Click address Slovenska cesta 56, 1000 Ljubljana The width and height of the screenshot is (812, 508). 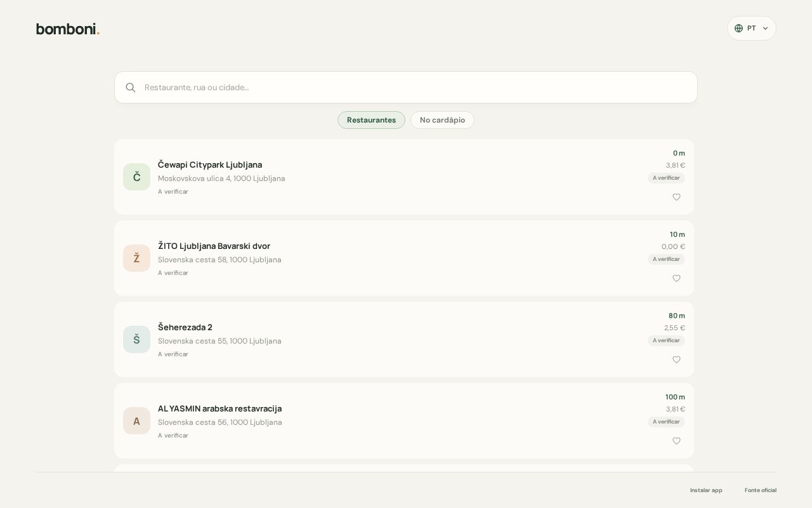[220, 422]
